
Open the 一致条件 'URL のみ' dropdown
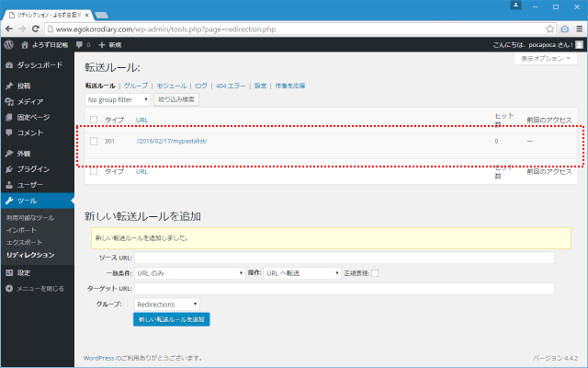pyautogui.click(x=190, y=273)
